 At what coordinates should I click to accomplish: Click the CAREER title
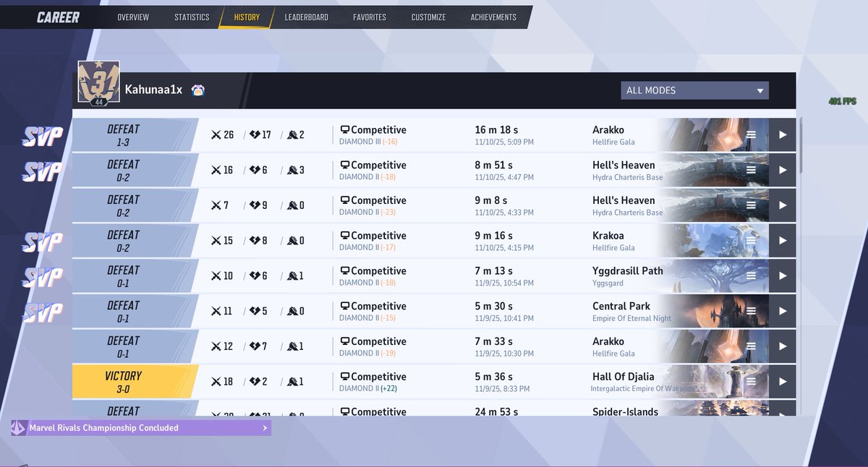(58, 17)
